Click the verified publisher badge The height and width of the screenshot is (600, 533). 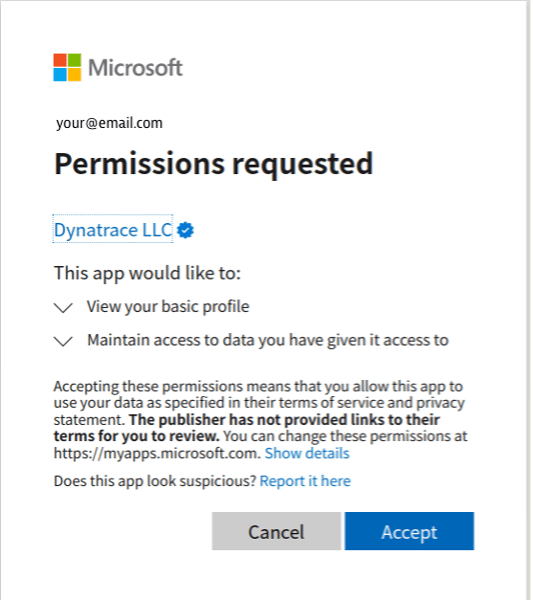[186, 230]
